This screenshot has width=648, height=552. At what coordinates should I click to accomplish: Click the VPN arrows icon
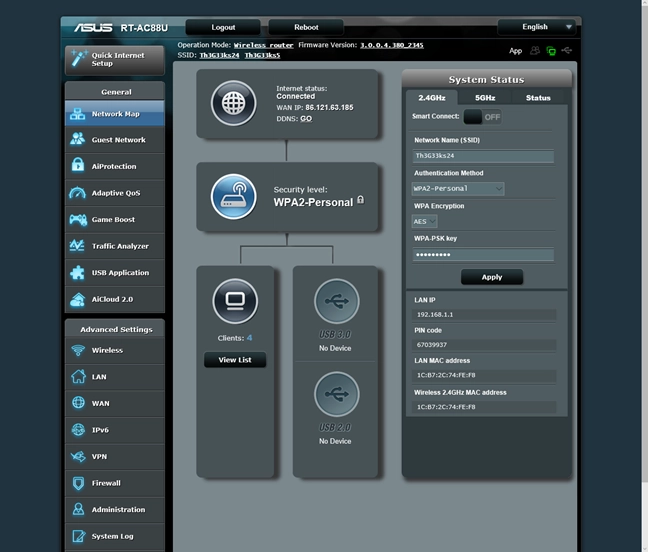click(78, 456)
